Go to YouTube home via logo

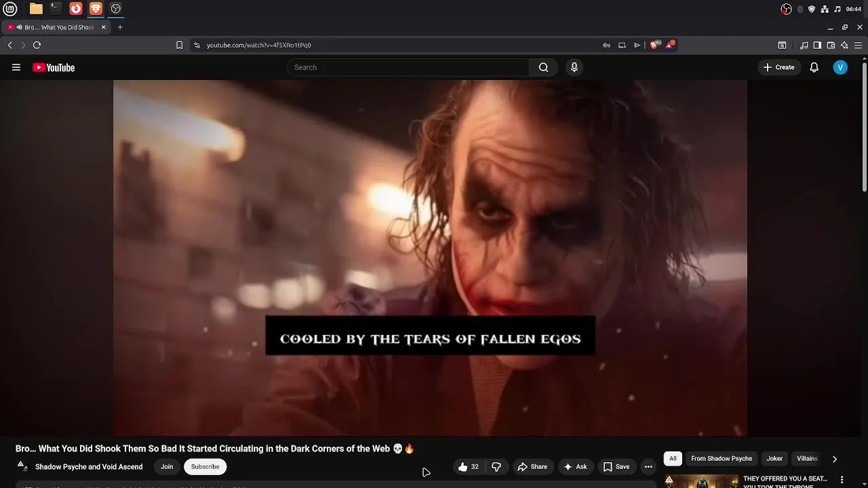click(54, 67)
